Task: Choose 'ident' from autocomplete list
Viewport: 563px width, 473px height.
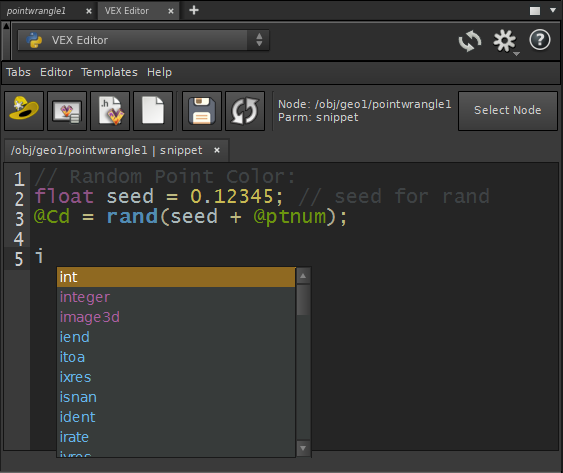Action: point(176,417)
